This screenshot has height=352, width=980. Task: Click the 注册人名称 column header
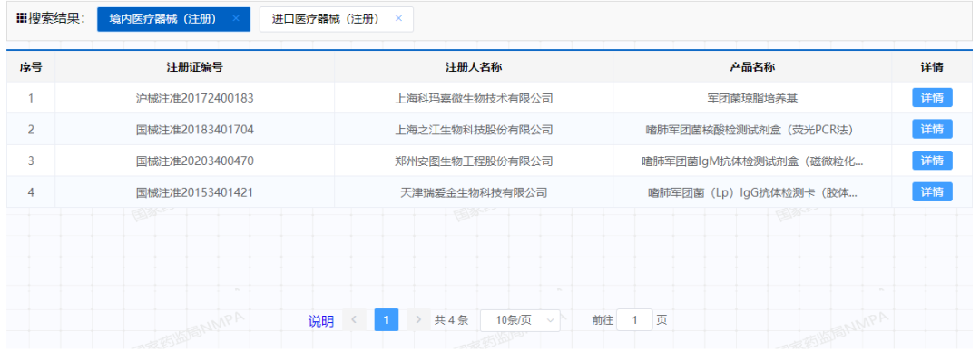pyautogui.click(x=473, y=67)
